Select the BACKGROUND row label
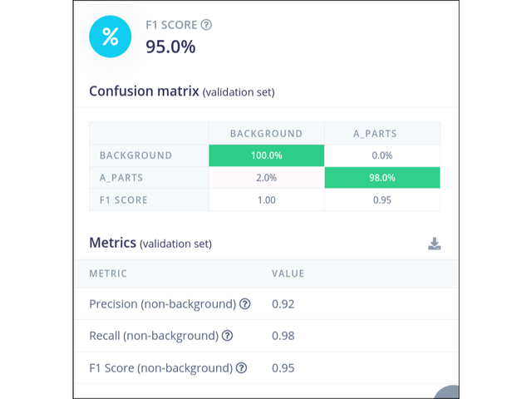 (x=135, y=155)
